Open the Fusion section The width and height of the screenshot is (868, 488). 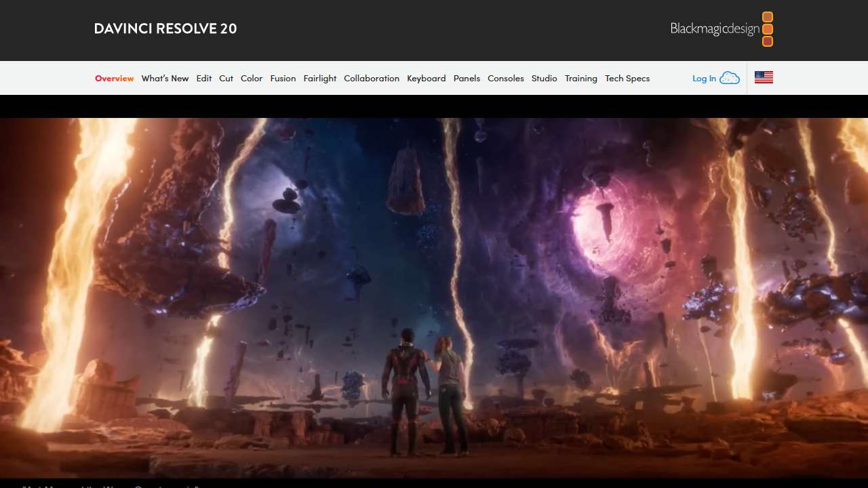[x=283, y=79]
